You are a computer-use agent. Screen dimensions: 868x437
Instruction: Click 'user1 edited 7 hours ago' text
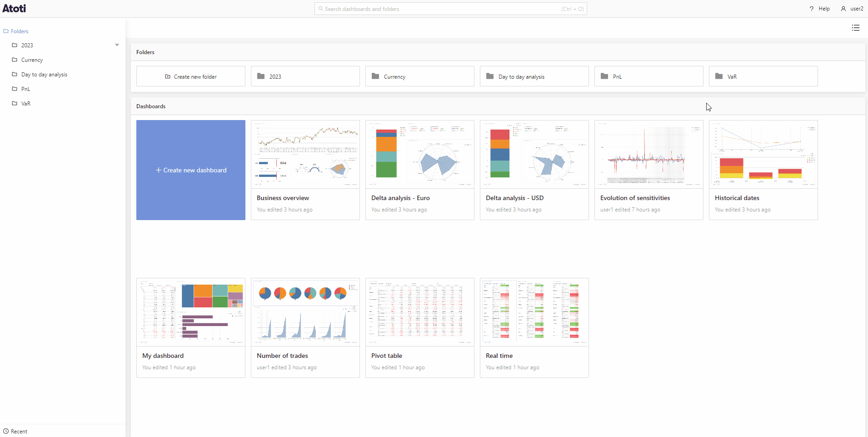(x=630, y=210)
